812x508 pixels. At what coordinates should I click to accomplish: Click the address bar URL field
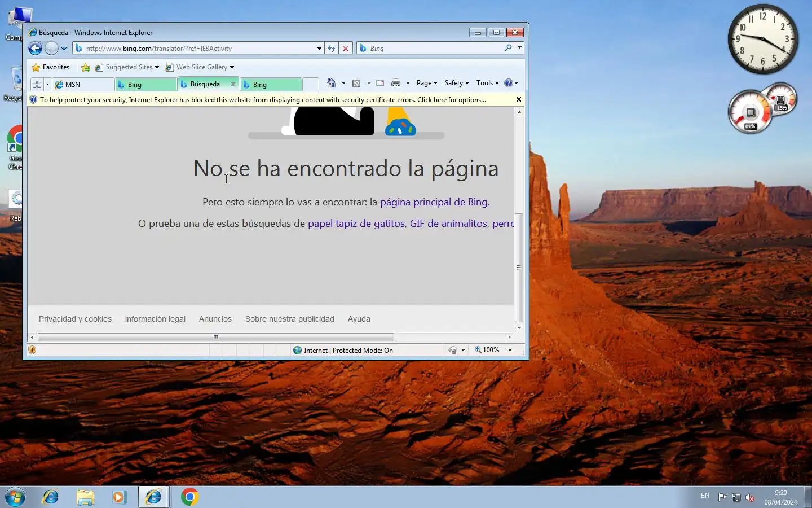pos(194,49)
